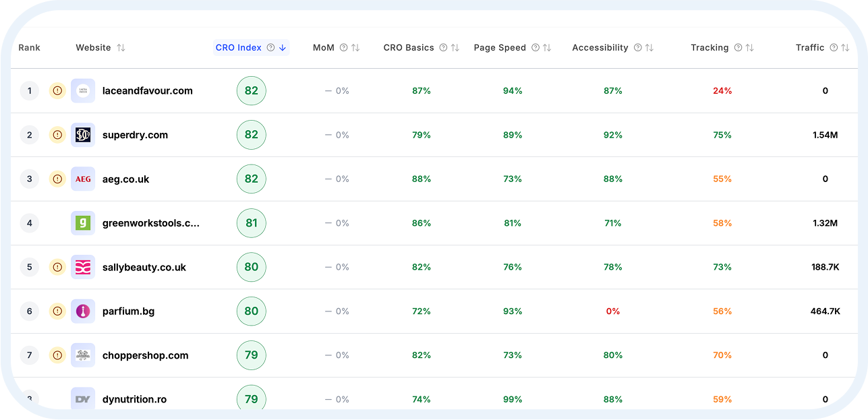Sort by Tracking column arrows
Image resolution: width=868 pixels, height=420 pixels.
749,47
